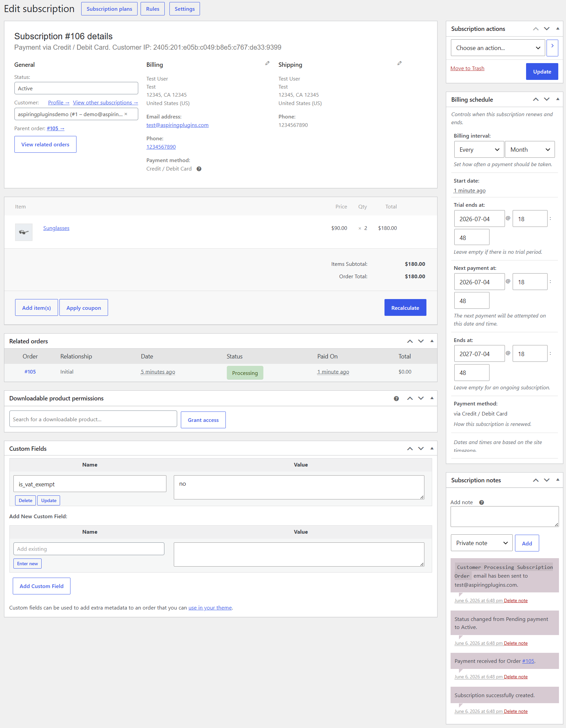This screenshot has height=728, width=566.
Task: Open parent order #105 link
Action: (x=55, y=129)
